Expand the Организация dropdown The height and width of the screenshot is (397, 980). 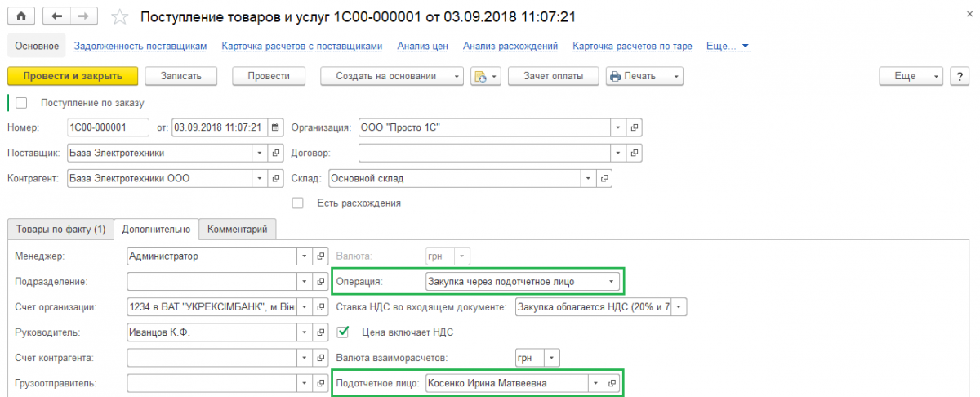click(619, 127)
